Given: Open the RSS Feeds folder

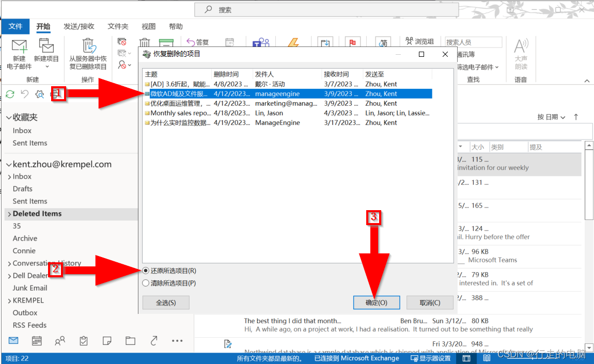Looking at the screenshot, I should click(x=29, y=325).
